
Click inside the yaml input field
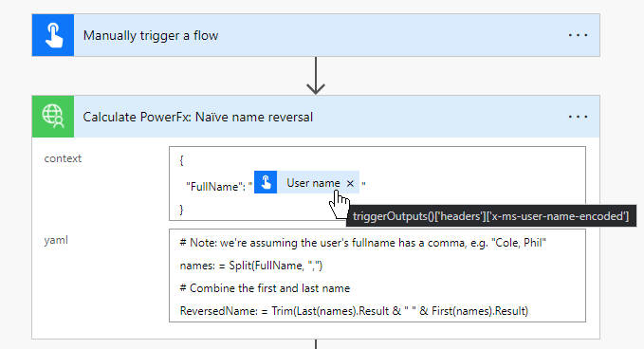click(377, 276)
